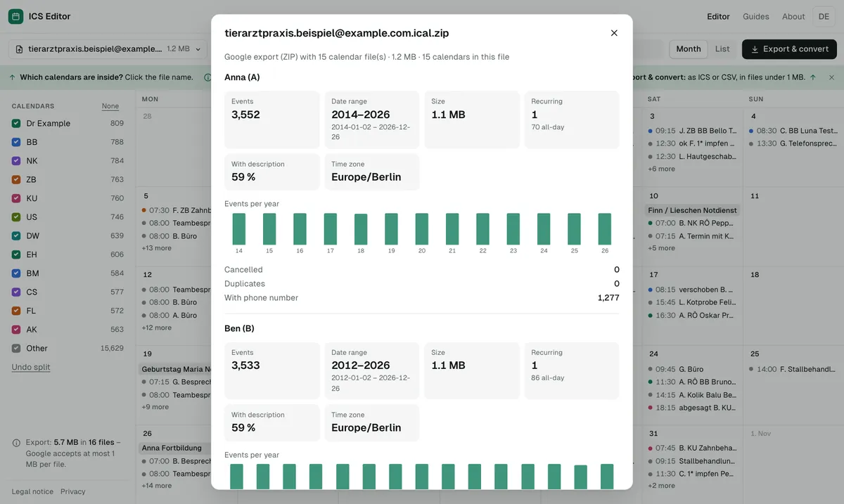
Task: Open the 13:30 G. Telefonsprech event
Action: point(793,143)
